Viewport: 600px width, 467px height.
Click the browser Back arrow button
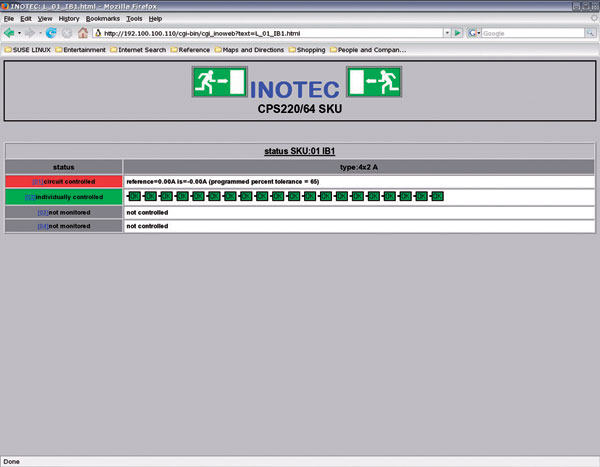[9, 33]
